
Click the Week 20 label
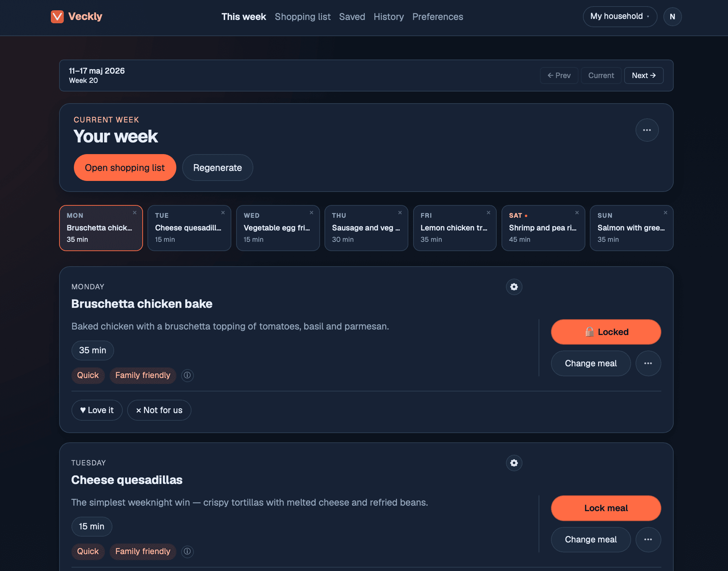pyautogui.click(x=84, y=80)
